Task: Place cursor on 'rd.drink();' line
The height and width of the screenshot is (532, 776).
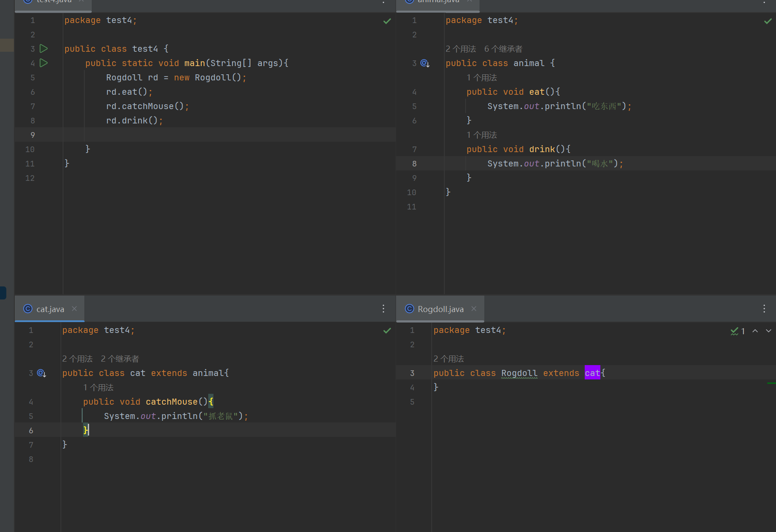Action: coord(134,120)
